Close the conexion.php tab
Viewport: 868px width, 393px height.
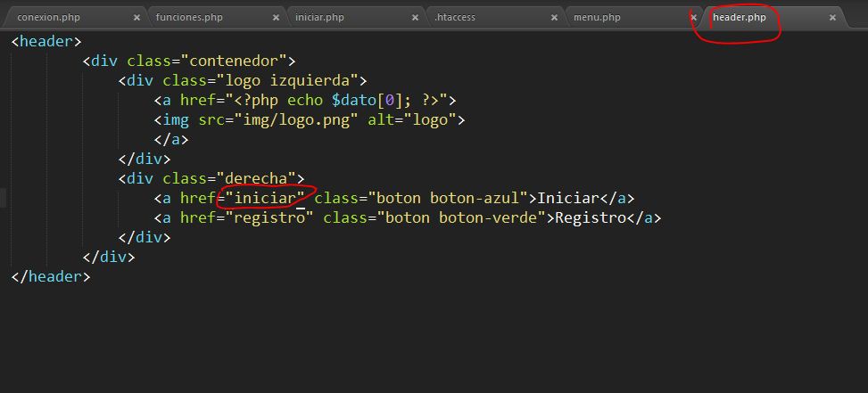pyautogui.click(x=136, y=17)
